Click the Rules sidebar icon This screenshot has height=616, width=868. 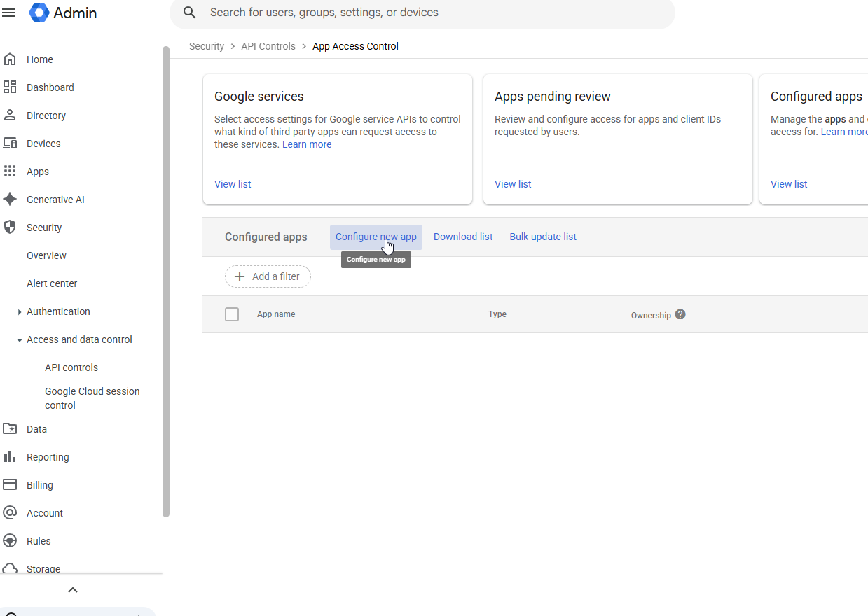coord(10,541)
